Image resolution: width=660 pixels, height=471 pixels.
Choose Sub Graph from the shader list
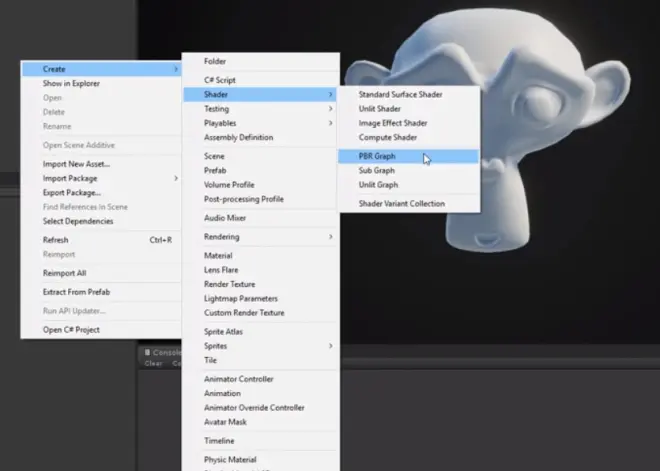(x=408, y=170)
